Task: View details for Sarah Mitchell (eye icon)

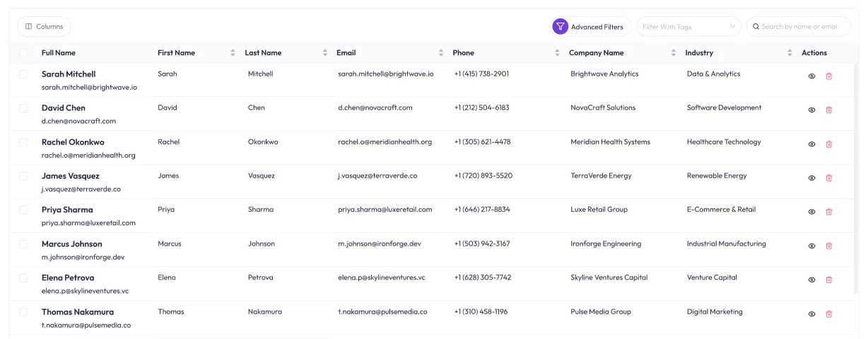Action: 811,76
